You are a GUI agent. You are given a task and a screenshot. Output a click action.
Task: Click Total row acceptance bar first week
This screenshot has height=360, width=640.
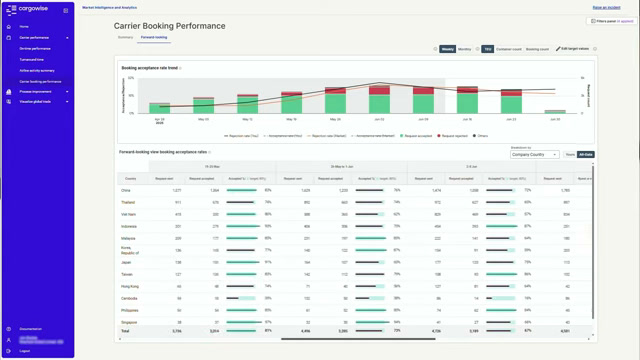pyautogui.click(x=241, y=331)
